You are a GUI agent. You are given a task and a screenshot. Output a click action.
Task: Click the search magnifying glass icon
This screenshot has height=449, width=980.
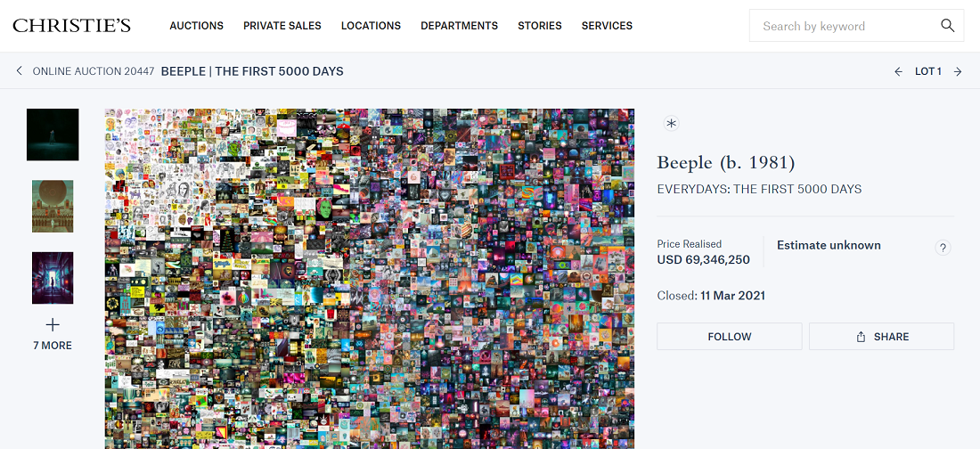[947, 26]
